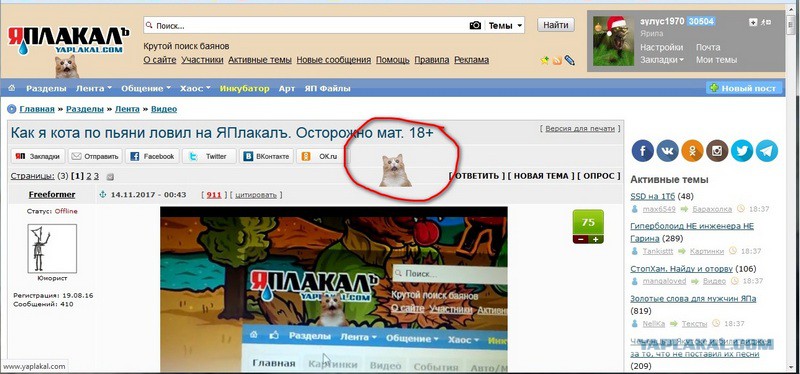Expand the Закладки dropdown in user panel
The width and height of the screenshot is (800, 374).
coord(662,60)
